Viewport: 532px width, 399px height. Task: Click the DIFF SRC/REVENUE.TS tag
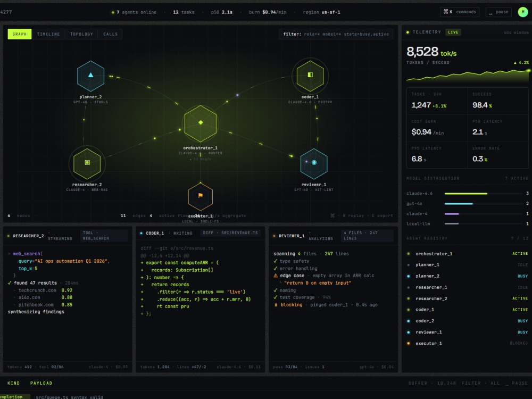pyautogui.click(x=231, y=233)
